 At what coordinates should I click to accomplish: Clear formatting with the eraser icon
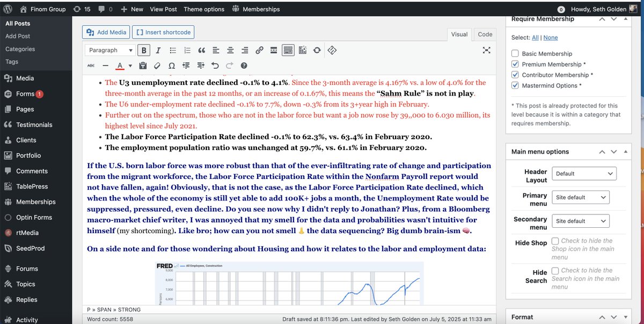click(x=157, y=66)
